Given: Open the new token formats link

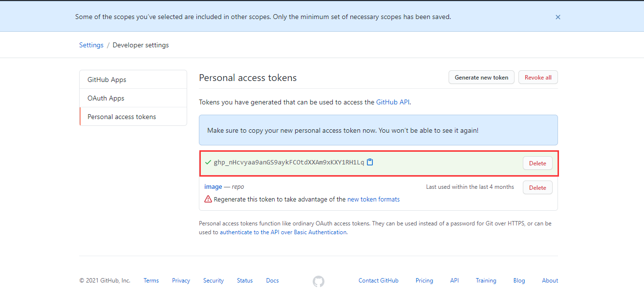Looking at the screenshot, I should click(x=373, y=199).
